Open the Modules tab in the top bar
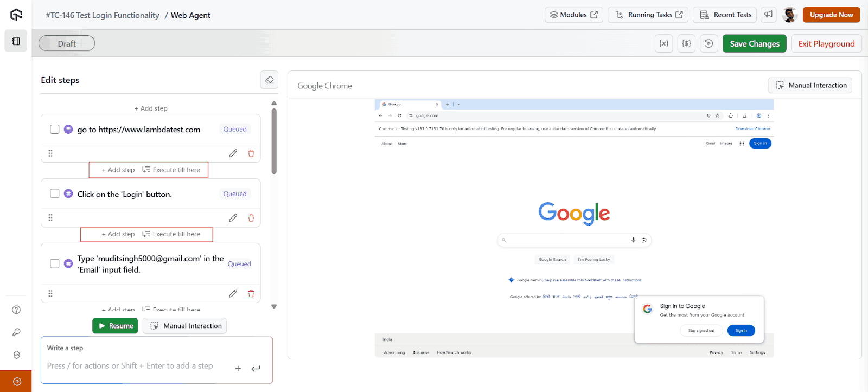This screenshot has width=868, height=392. [574, 15]
